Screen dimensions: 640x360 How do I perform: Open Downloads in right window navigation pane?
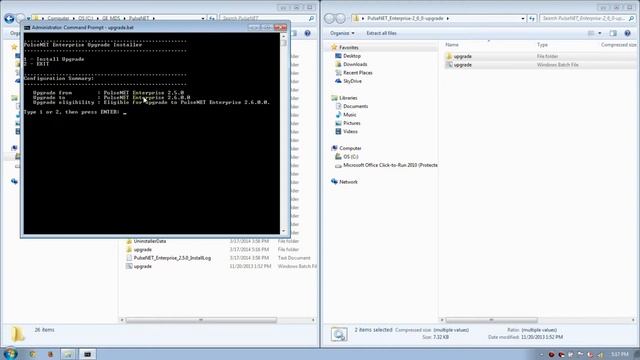tap(355, 64)
